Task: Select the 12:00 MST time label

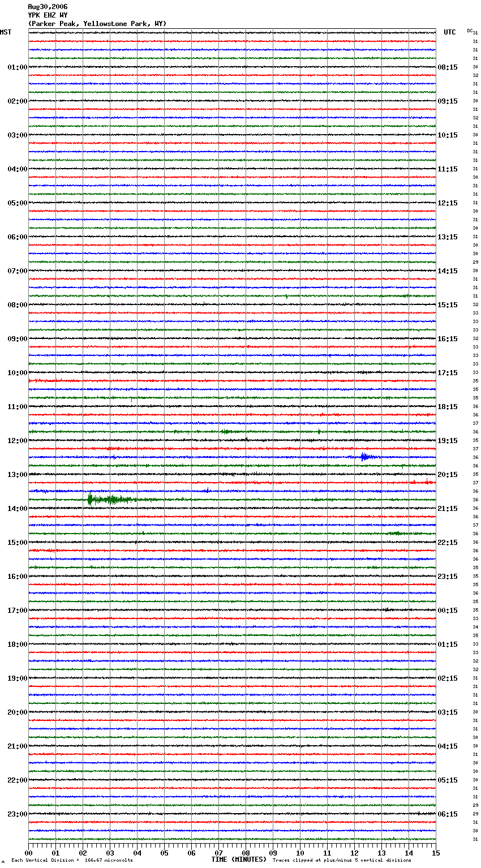Action: 17,441
